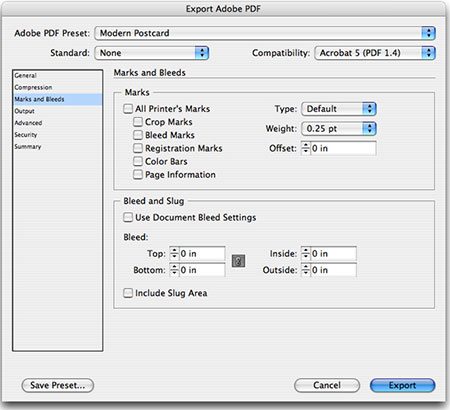Click the Inside bleed stepper arrows
Screen dimensions: 450x410
(306, 253)
